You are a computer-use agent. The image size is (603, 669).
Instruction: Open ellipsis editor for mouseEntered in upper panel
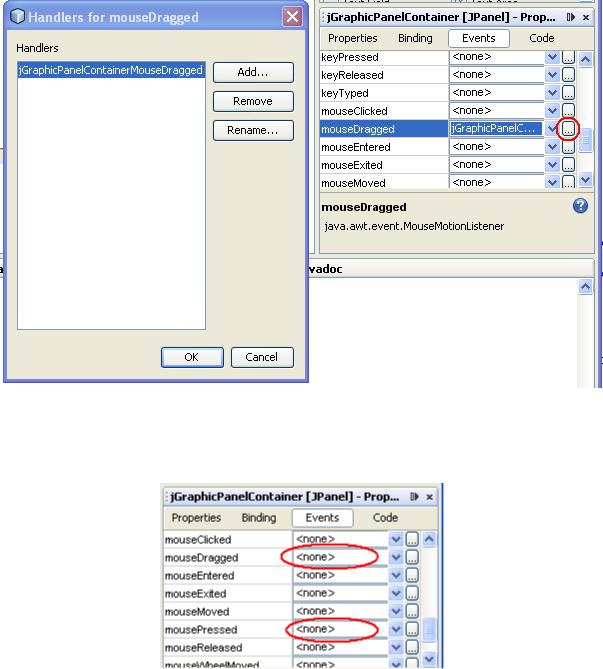[x=568, y=147]
